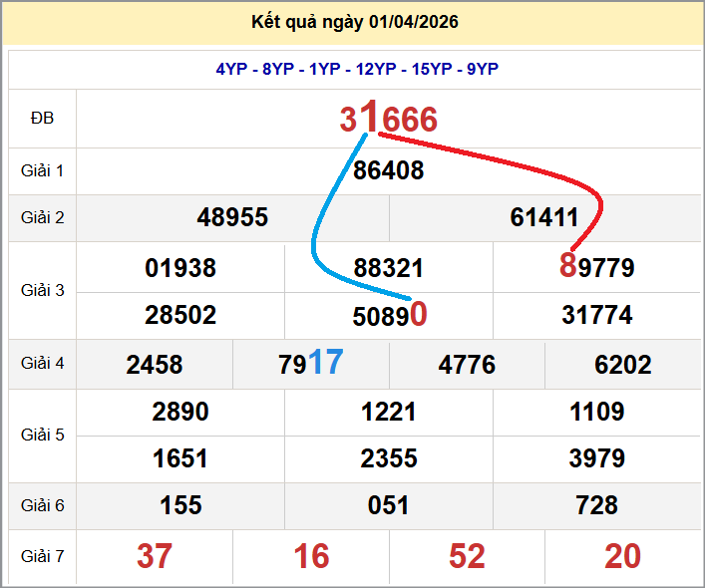The image size is (705, 588).
Task: Click the header title Kết quả ngày 01/04/2026
Action: click(x=356, y=22)
